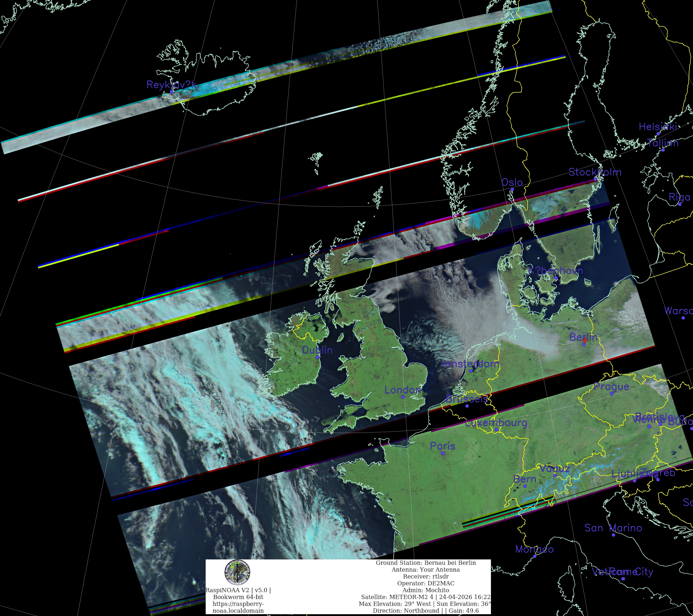Viewport: 693px width, 616px height.
Task: Click the Dublin city marker dot
Action: [318, 357]
